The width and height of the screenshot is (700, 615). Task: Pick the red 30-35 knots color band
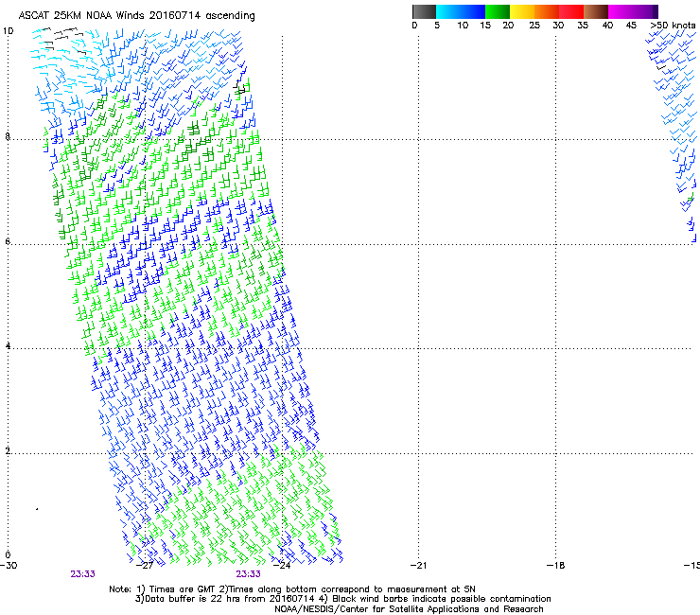tap(571, 11)
